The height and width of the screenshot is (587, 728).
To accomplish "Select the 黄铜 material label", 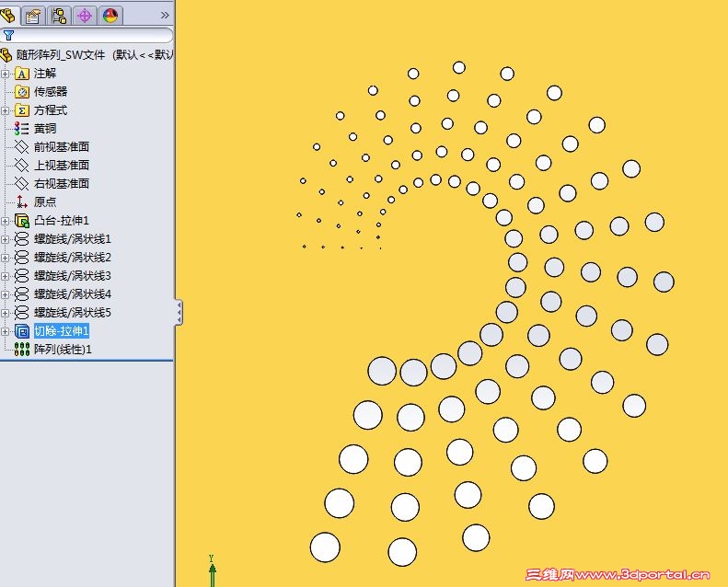I will coord(45,129).
